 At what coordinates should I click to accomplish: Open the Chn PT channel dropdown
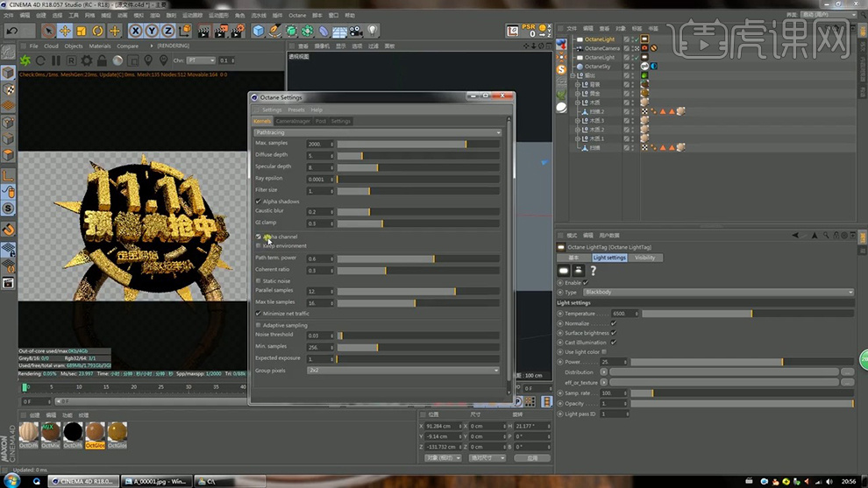201,60
